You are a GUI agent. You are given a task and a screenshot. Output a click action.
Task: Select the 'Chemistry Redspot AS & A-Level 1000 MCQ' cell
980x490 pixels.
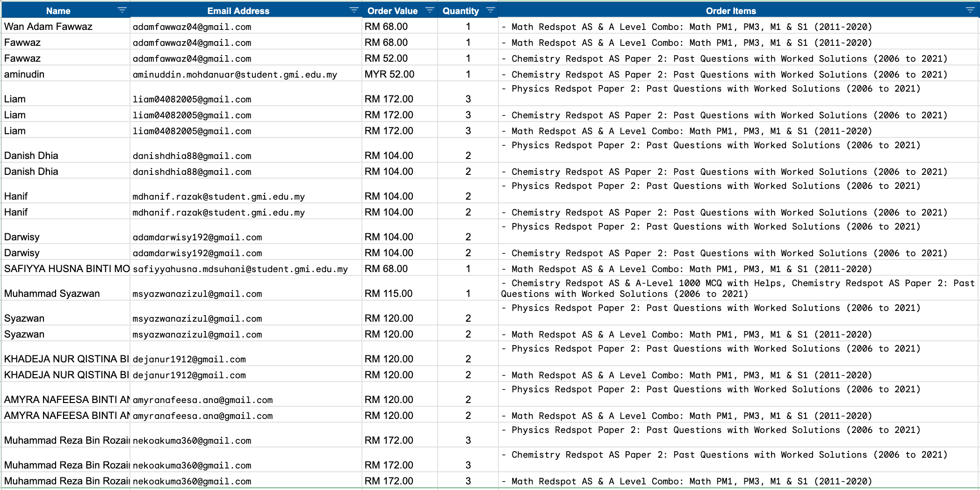click(x=738, y=288)
